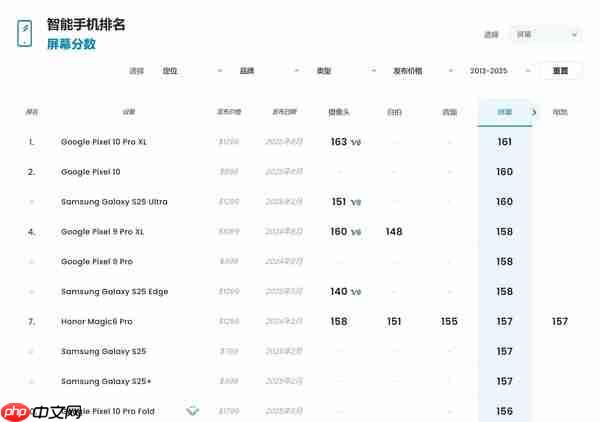Select the 音频 audio column header
This screenshot has width=600, height=422.
point(450,112)
